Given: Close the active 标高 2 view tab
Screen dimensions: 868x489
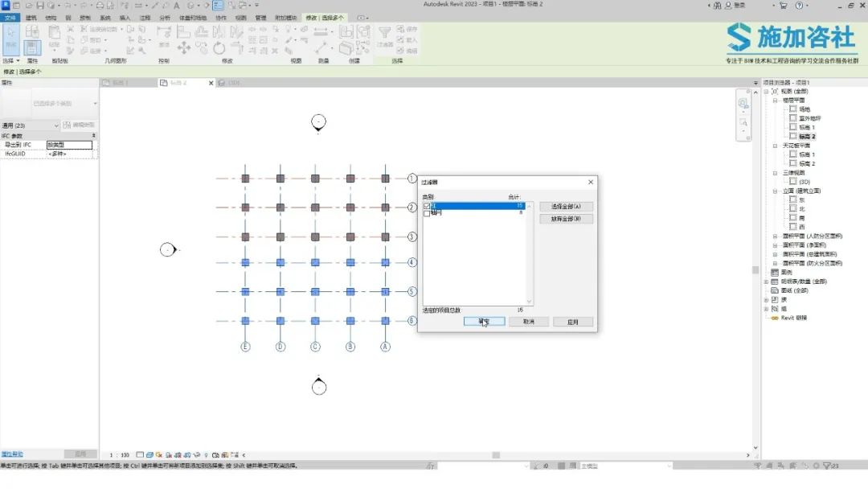Looking at the screenshot, I should pos(211,83).
